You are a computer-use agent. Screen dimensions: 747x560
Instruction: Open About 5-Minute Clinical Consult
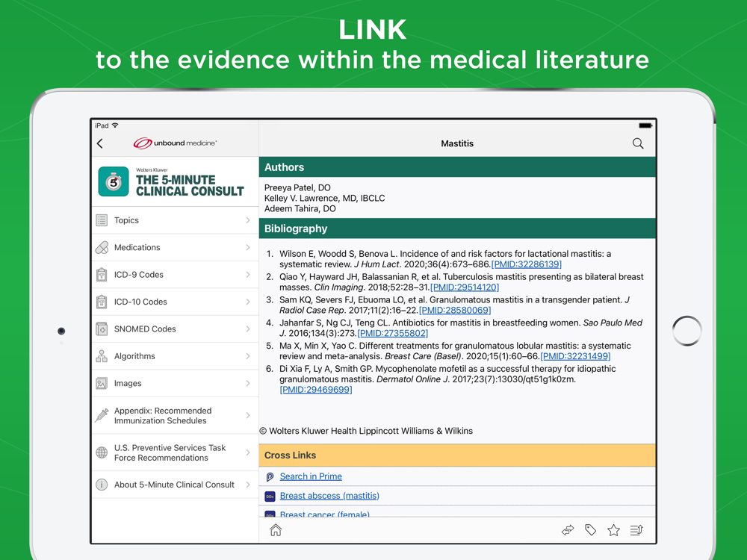tap(175, 485)
